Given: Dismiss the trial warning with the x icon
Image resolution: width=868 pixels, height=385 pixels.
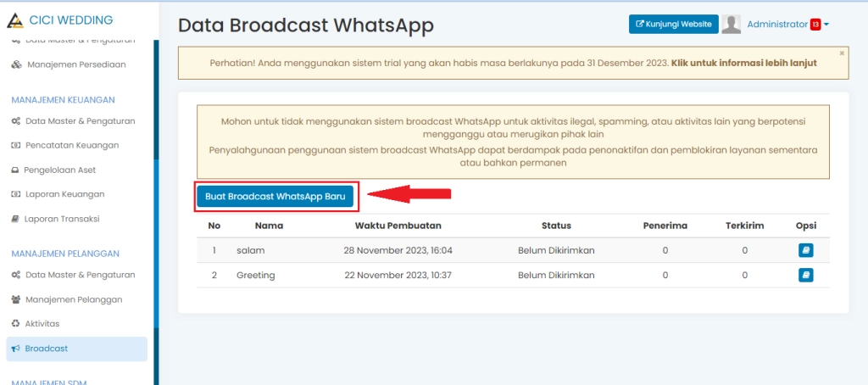Looking at the screenshot, I should click(842, 53).
